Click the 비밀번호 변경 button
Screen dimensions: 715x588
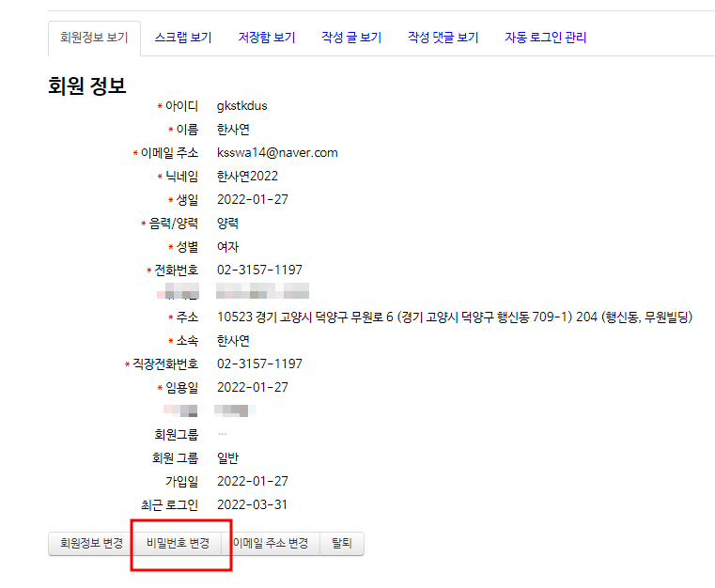pyautogui.click(x=178, y=543)
